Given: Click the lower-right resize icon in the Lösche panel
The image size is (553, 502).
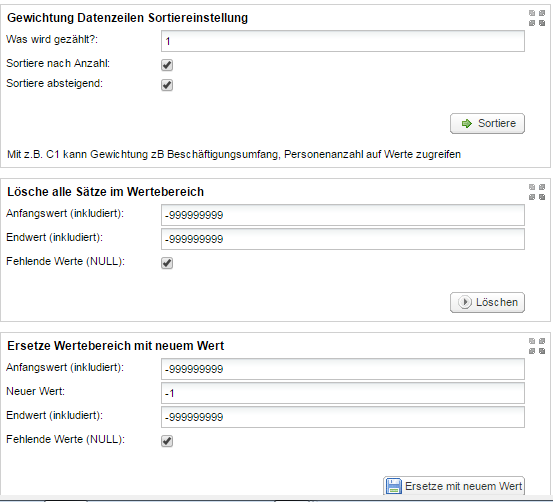Looking at the screenshot, I should (542, 197).
